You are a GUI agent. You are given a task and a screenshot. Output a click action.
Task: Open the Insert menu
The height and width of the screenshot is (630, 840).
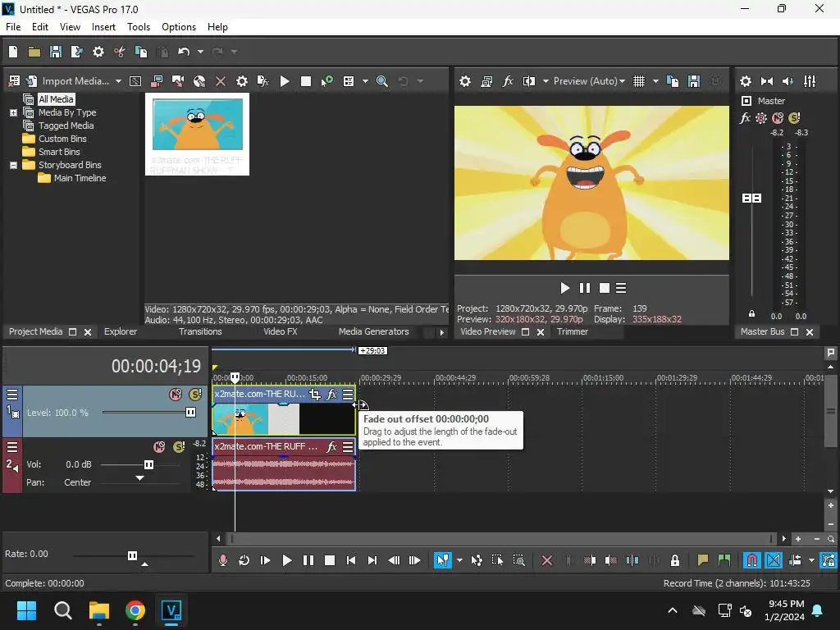[x=103, y=27]
